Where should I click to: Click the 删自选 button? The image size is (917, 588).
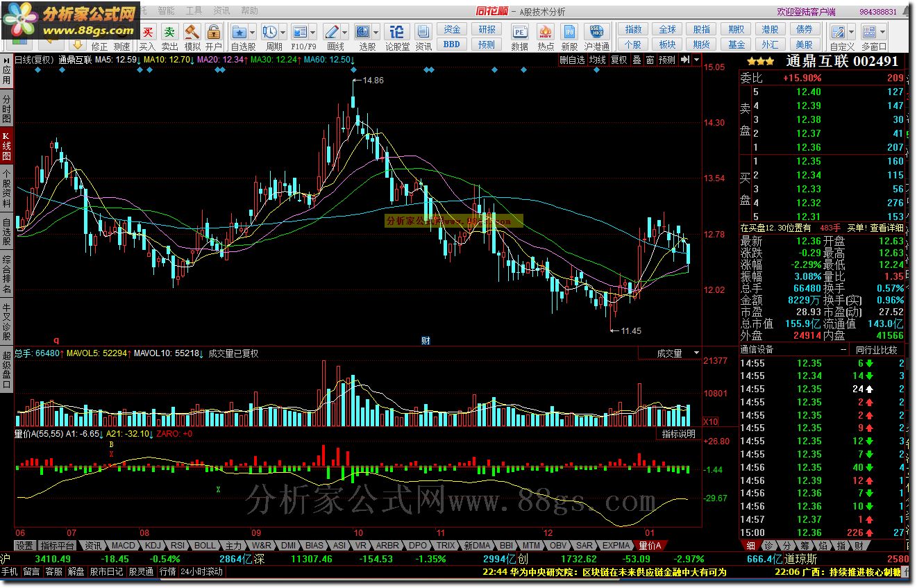click(x=573, y=60)
